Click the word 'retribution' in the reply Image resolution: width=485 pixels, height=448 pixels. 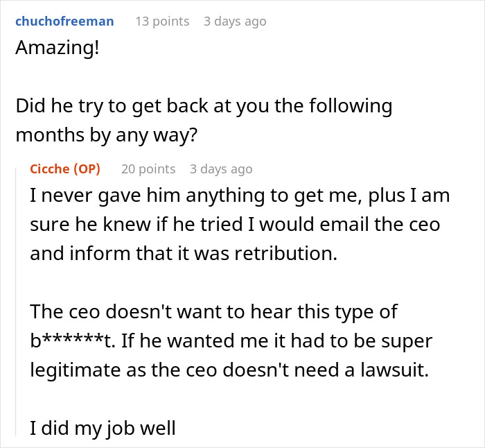tap(288, 253)
